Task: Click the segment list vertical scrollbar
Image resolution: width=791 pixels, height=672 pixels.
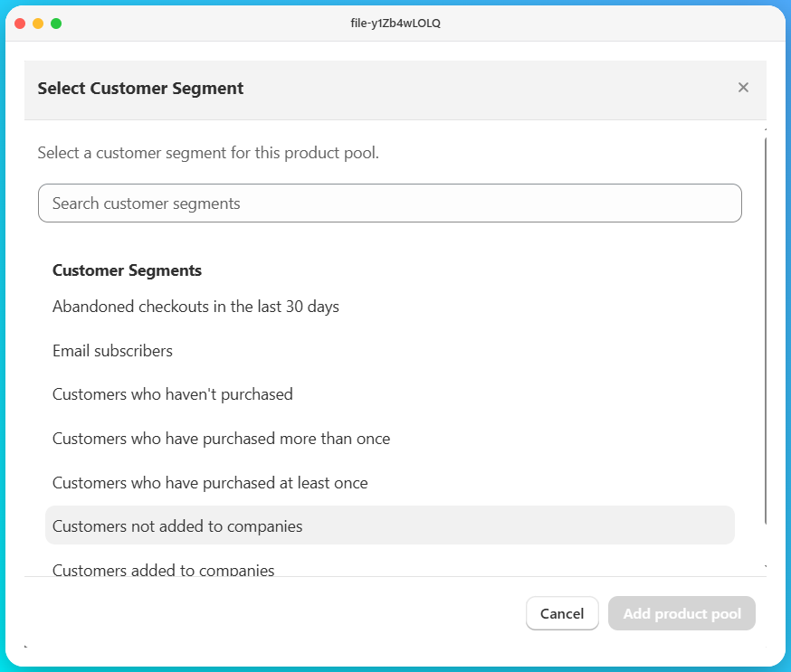Action: tap(766, 331)
